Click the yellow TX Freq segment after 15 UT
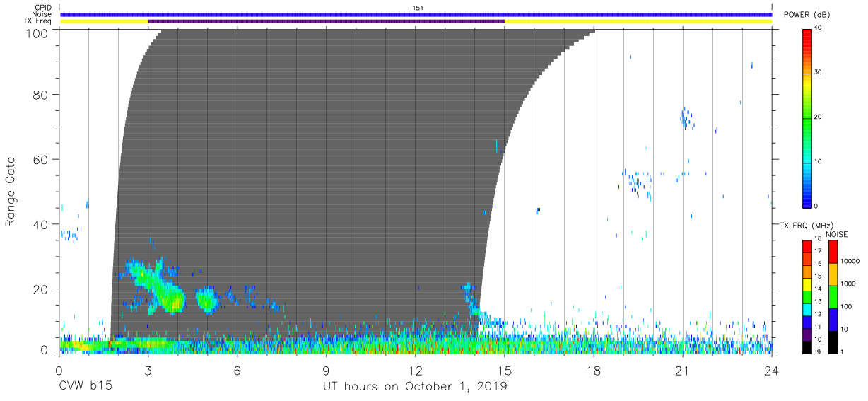 (638, 21)
